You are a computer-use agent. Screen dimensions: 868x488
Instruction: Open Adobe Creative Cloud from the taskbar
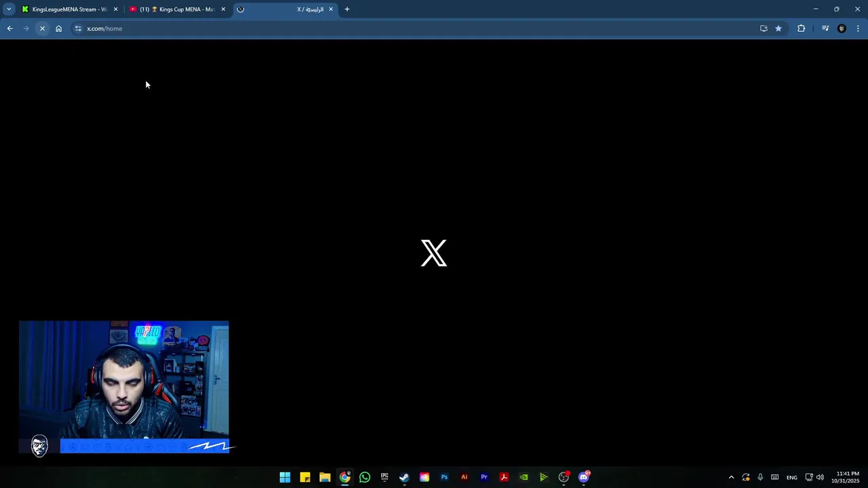[425, 477]
